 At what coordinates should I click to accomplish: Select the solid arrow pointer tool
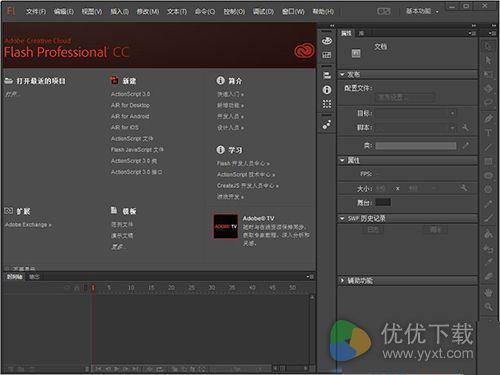(x=488, y=60)
